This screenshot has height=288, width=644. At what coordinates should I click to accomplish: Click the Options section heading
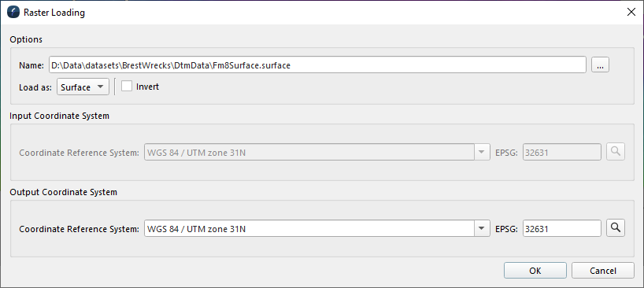pyautogui.click(x=26, y=39)
